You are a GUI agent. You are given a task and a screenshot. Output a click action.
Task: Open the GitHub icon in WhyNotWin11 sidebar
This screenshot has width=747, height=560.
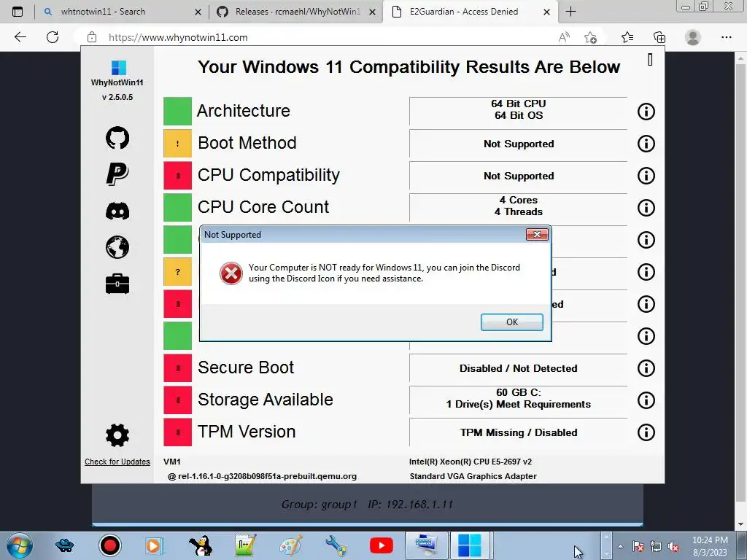tap(117, 138)
